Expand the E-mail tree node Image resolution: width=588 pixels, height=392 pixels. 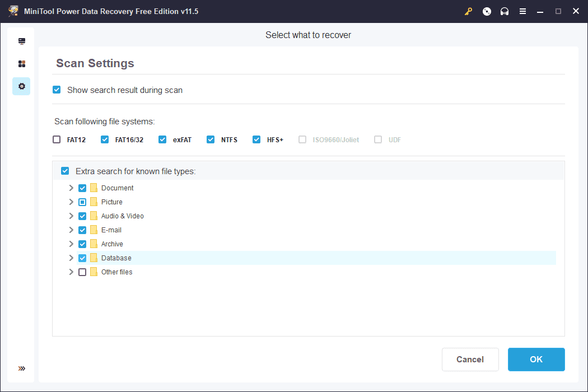[x=71, y=230]
